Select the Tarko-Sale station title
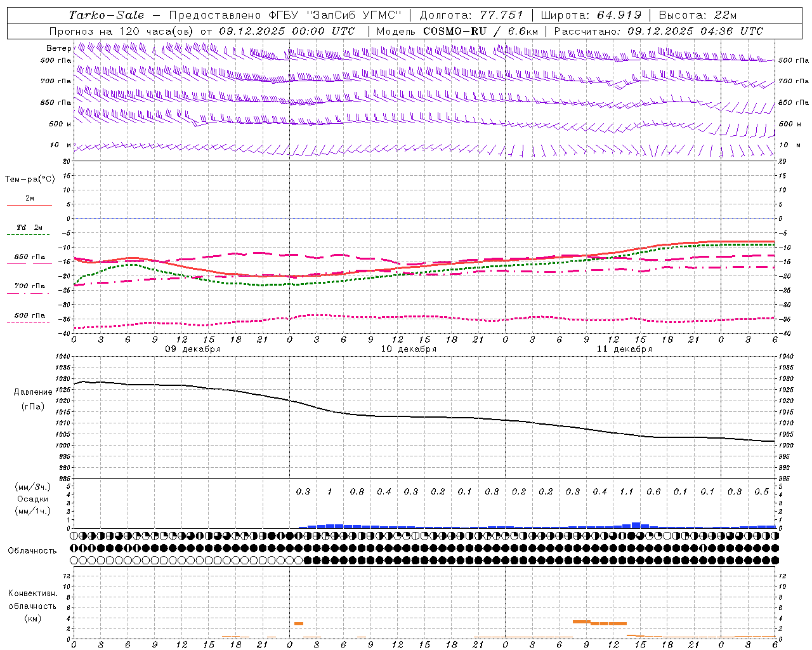812x650 pixels. tap(107, 15)
